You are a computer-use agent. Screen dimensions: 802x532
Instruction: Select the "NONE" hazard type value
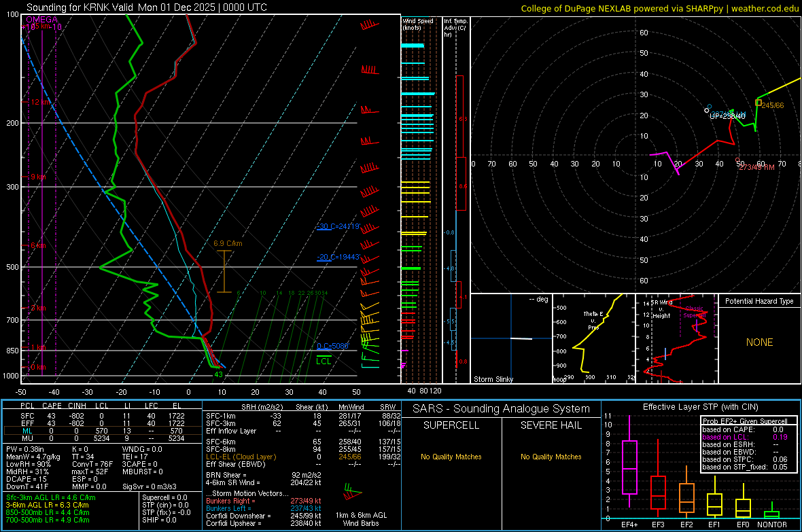click(759, 342)
